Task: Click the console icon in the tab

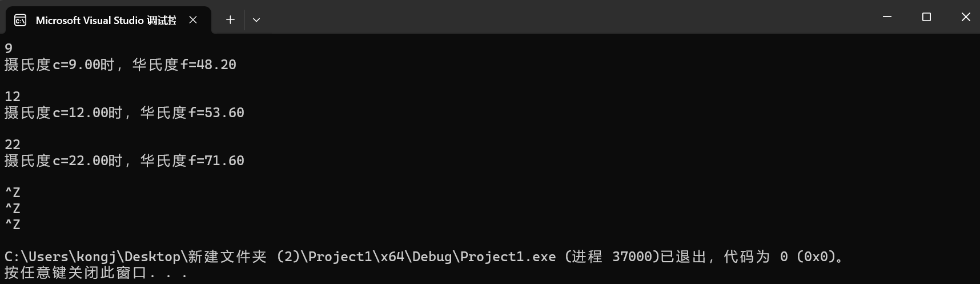Action: 20,21
